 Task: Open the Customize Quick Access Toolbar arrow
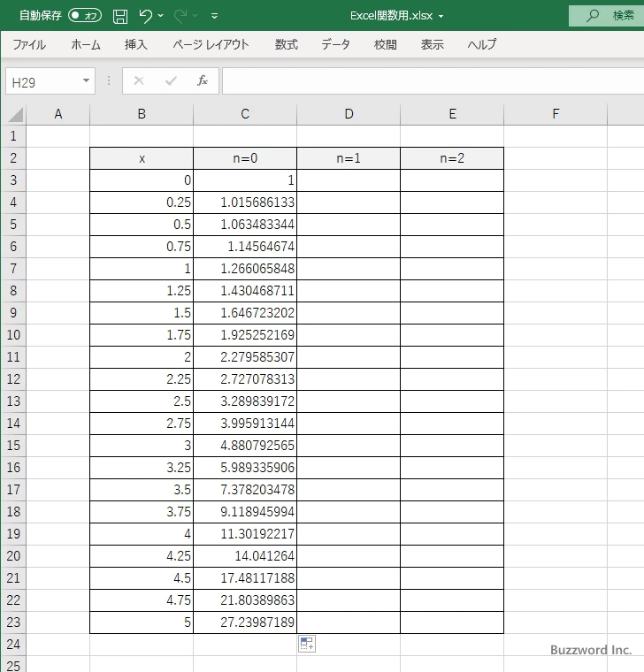pyautogui.click(x=214, y=16)
